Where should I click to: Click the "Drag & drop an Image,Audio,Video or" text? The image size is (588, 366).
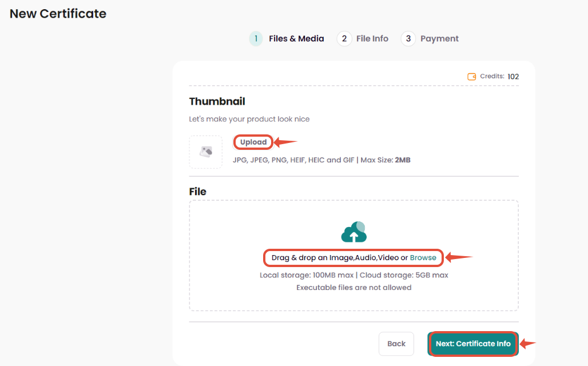click(340, 257)
